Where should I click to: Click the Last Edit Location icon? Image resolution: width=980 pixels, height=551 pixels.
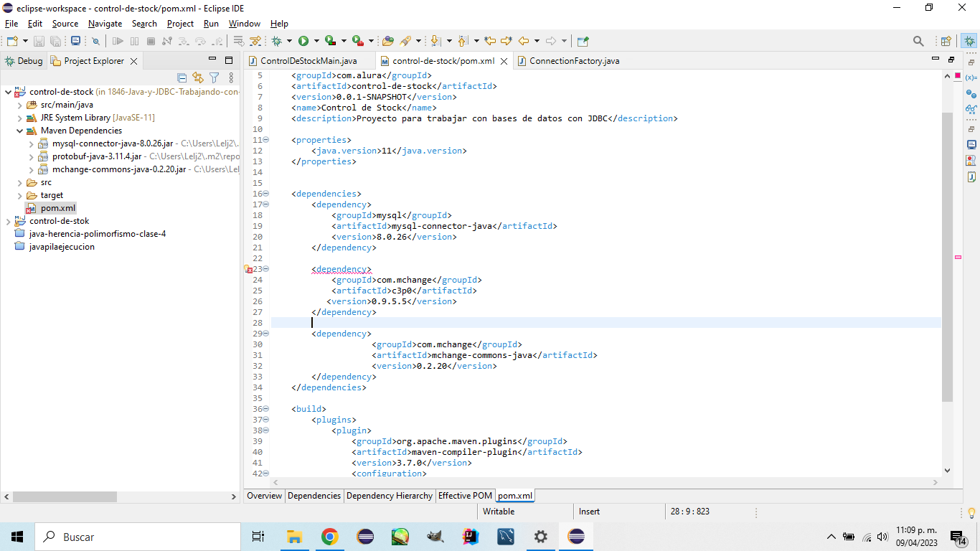click(490, 41)
